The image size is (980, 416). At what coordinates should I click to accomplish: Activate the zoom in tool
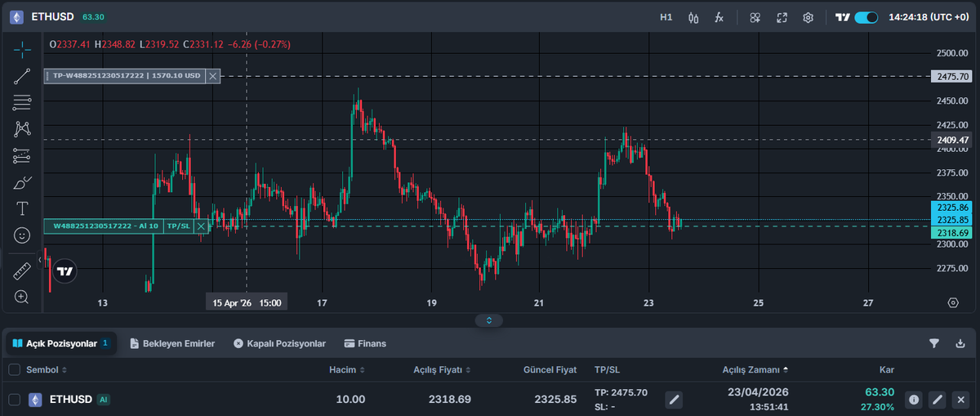pos(22,297)
